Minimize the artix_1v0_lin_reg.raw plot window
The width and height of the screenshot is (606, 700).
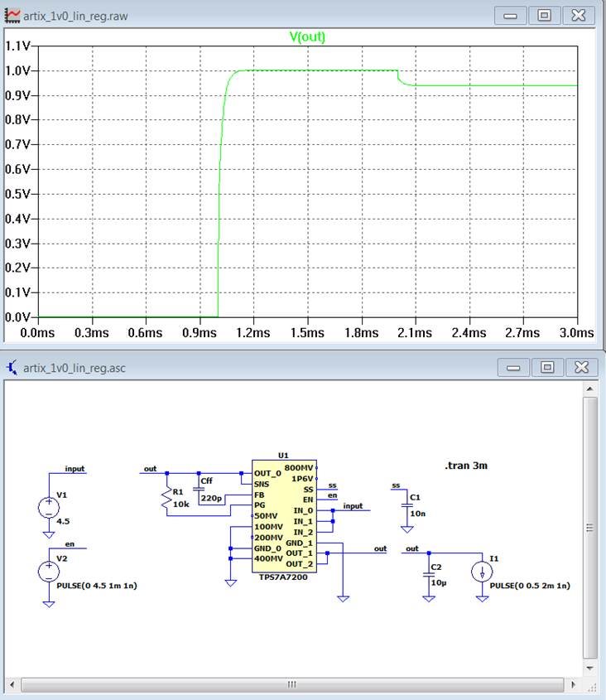[x=510, y=16]
